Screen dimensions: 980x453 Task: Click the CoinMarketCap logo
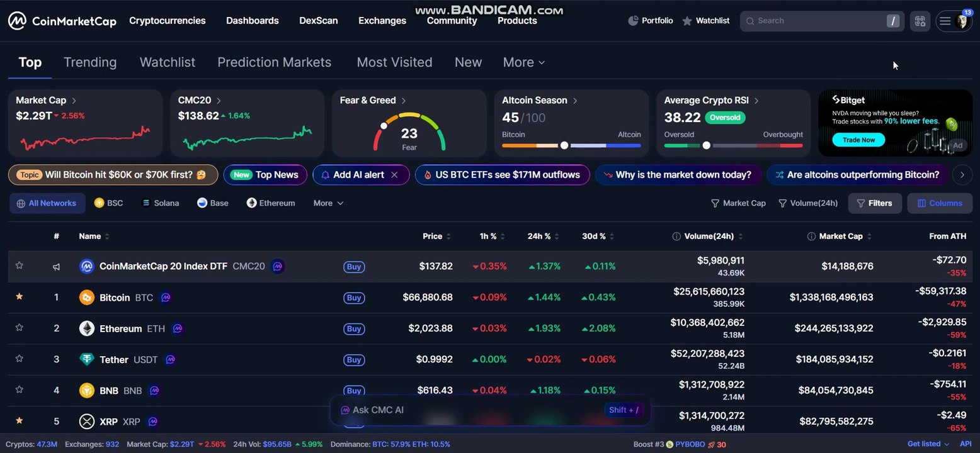pos(62,21)
